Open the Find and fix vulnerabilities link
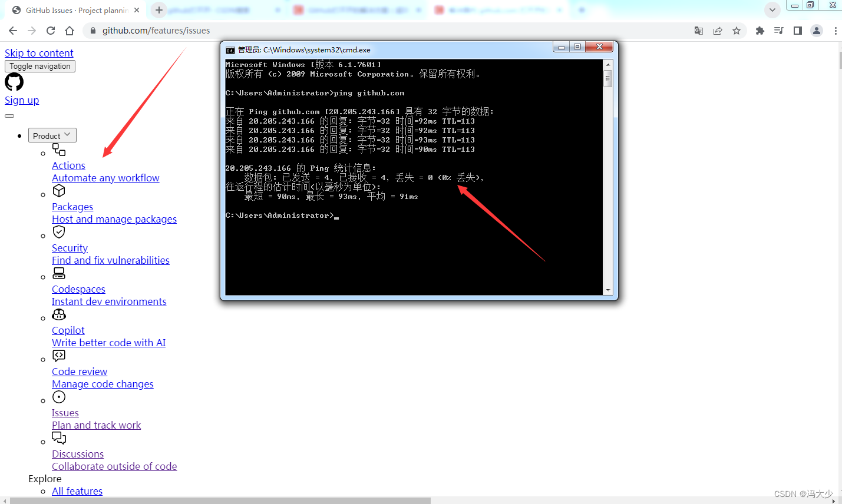The width and height of the screenshot is (842, 504). click(x=111, y=260)
